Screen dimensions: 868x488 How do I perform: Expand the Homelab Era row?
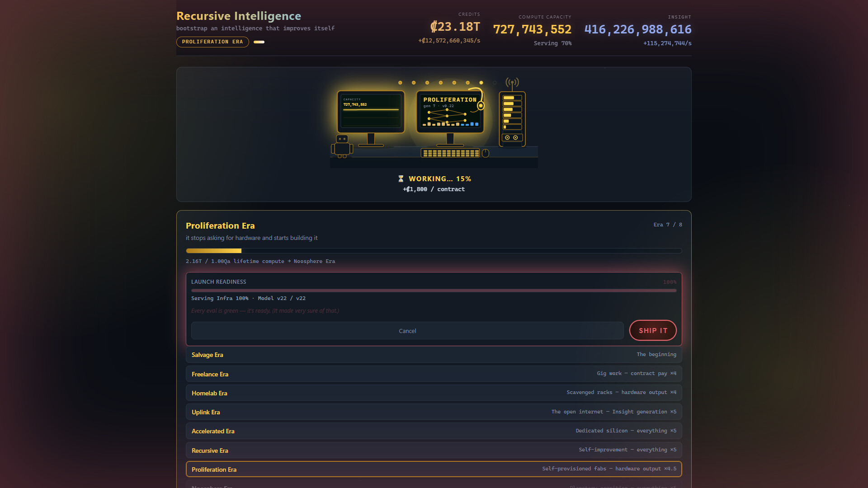tap(434, 393)
